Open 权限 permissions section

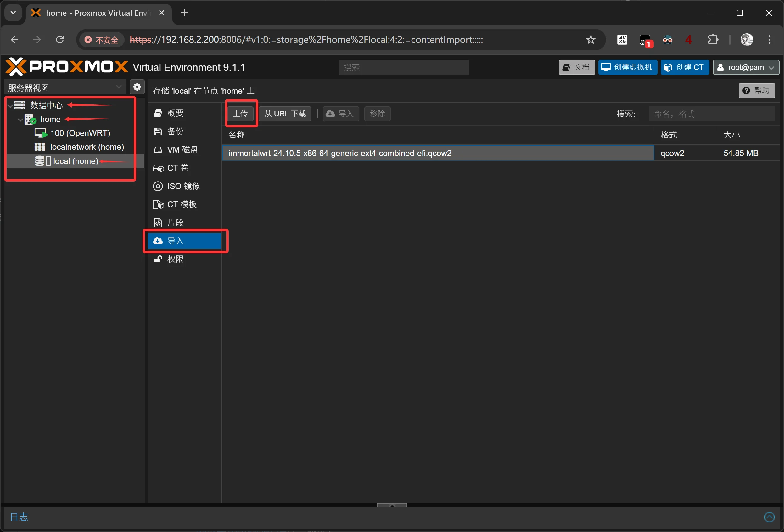click(x=175, y=259)
